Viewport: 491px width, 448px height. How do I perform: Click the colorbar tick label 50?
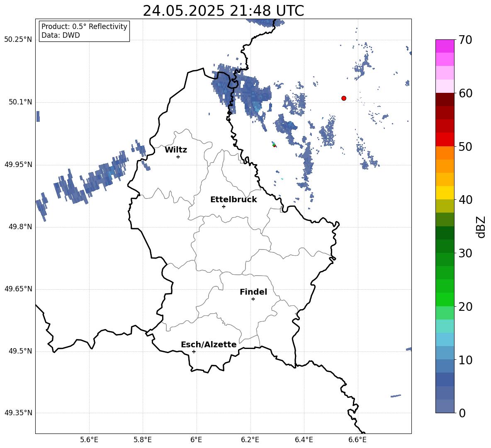pos(465,146)
